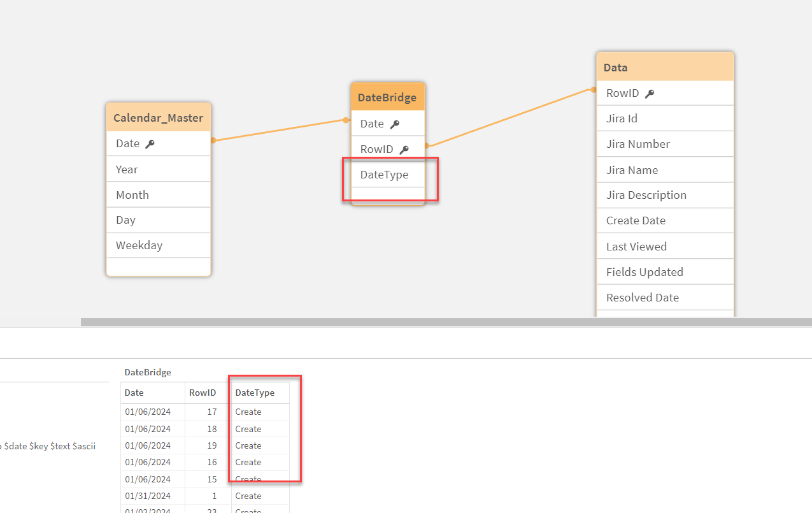Select the Date field in Calendar_Master table

(x=159, y=143)
